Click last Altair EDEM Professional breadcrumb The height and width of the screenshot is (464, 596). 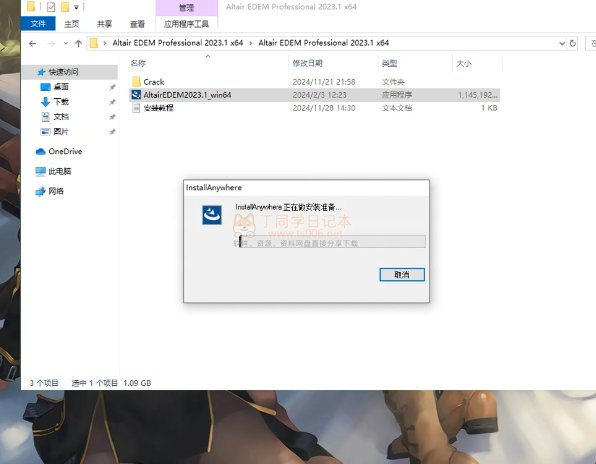pos(323,43)
